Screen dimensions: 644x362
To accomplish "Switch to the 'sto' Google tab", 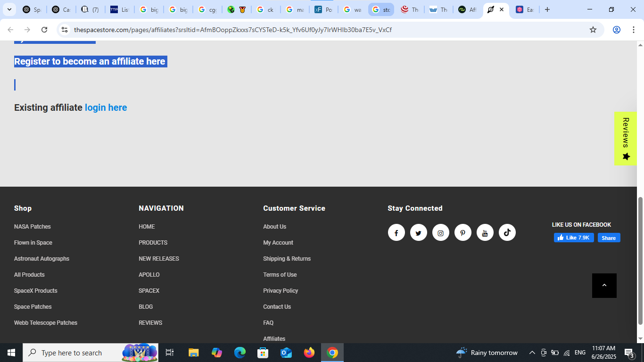I will point(381,9).
